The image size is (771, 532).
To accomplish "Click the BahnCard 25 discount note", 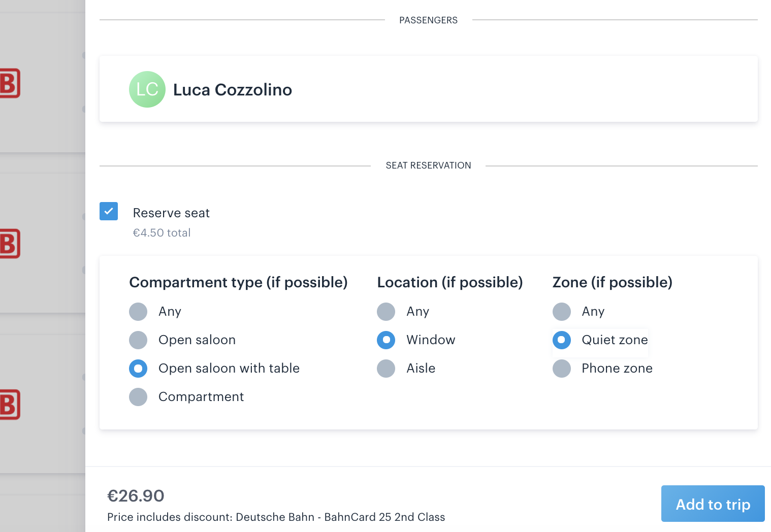I will (276, 517).
